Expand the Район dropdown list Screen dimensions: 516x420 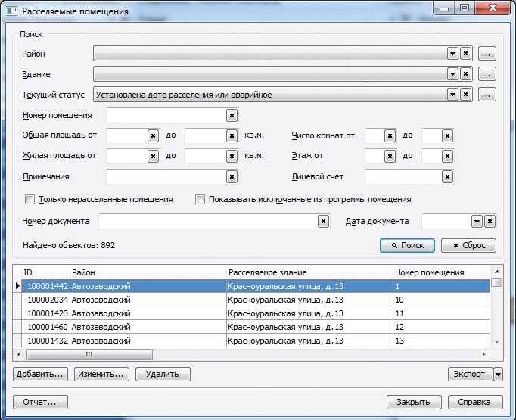pos(452,54)
